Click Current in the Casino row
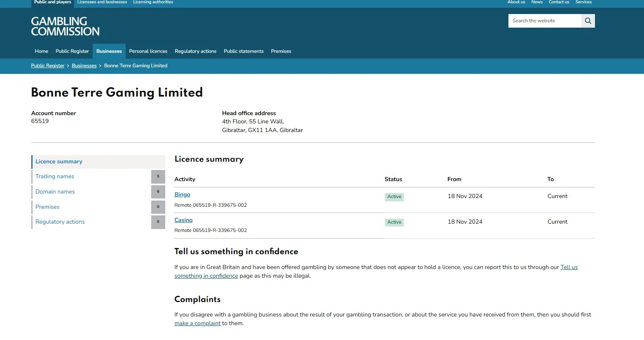 [x=557, y=222]
